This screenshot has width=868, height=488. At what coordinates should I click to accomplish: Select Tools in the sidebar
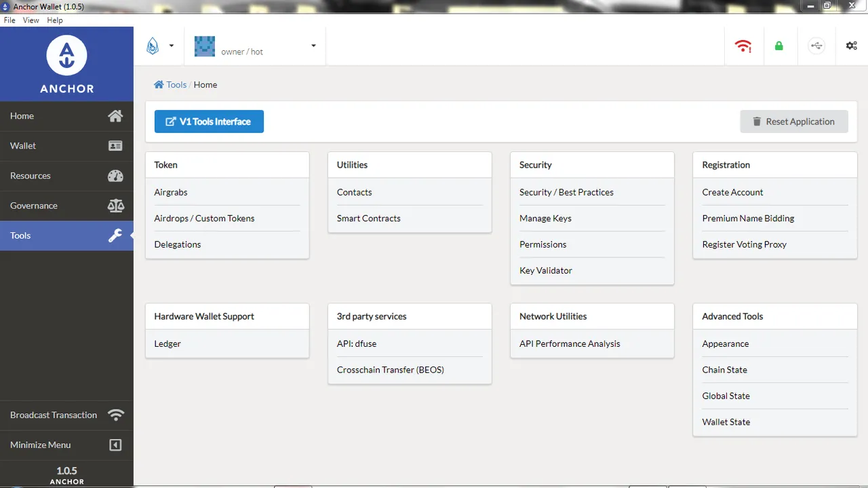point(66,236)
